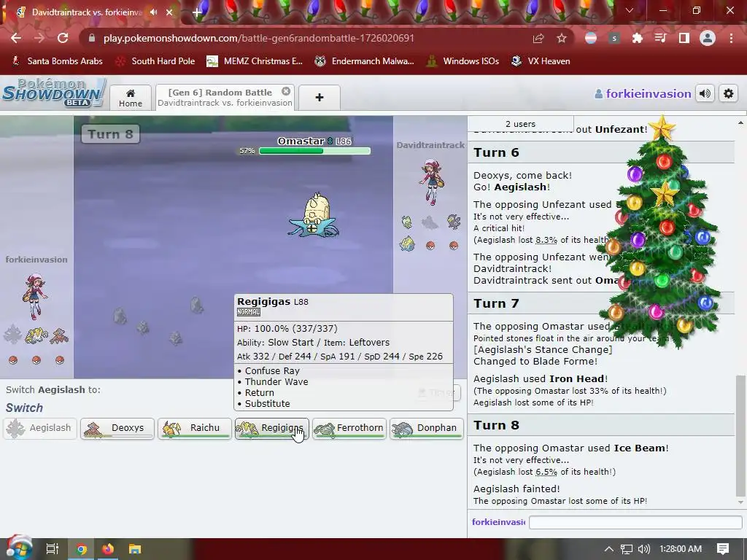Image resolution: width=747 pixels, height=560 pixels.
Task: Mute the tab audio icon
Action: 153,12
